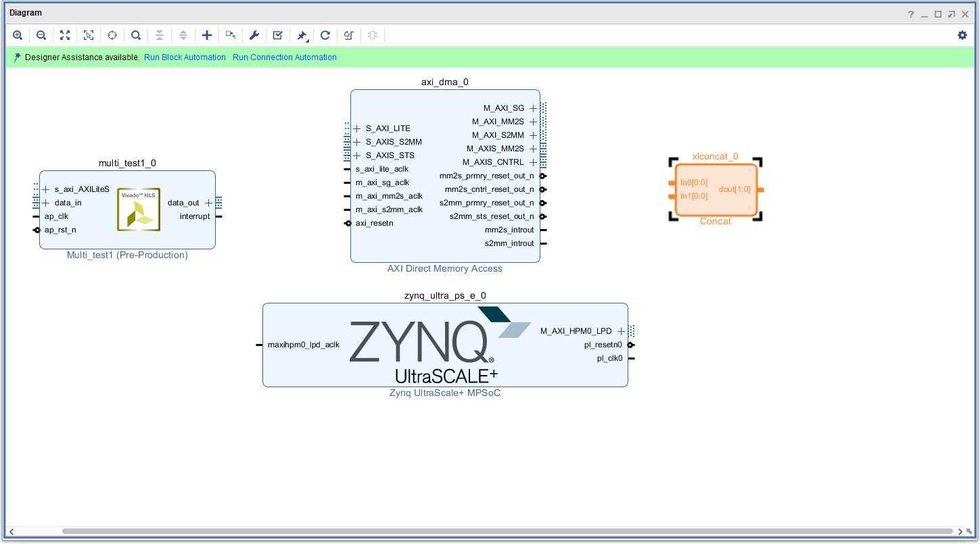Viewport: 980px width, 544px height.
Task: Click the Designer Assistance pin icon
Action: [x=17, y=57]
